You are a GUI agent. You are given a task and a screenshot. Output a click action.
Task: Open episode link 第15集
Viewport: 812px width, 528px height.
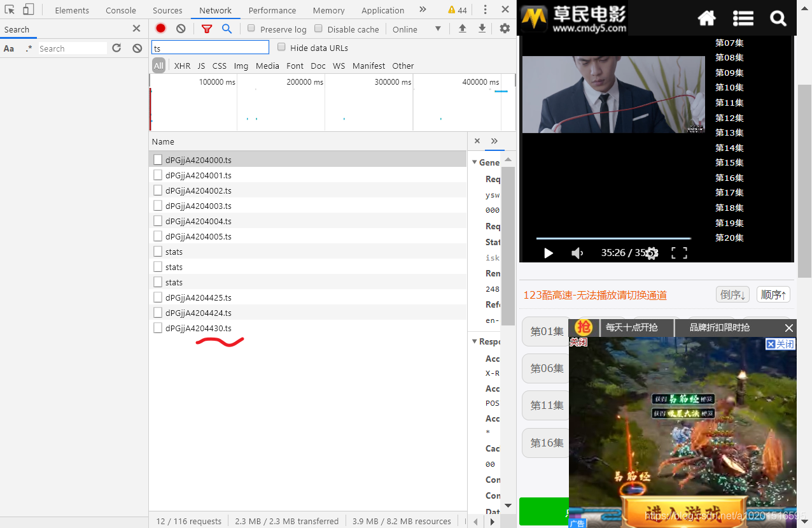pos(729,162)
